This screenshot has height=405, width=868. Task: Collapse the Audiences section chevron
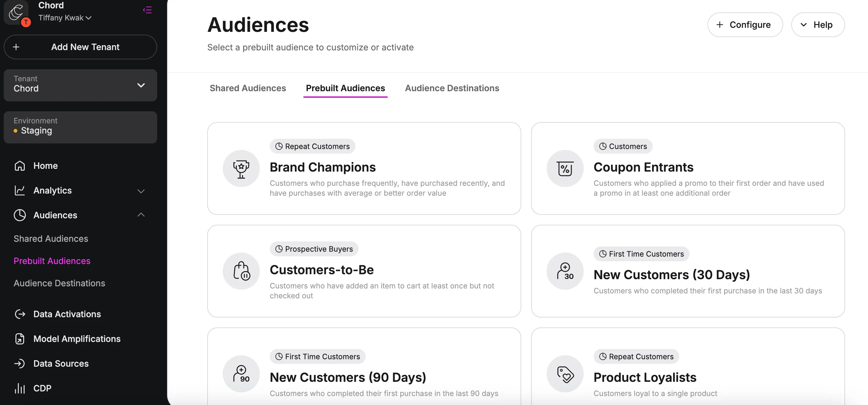click(x=141, y=215)
